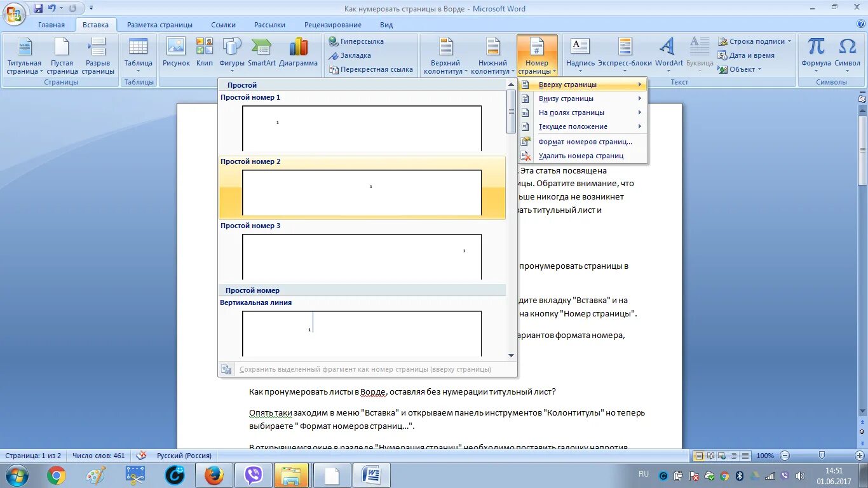Image resolution: width=868 pixels, height=488 pixels.
Task: Insert a Гиперссылка (hyperlink)
Action: [x=356, y=41]
